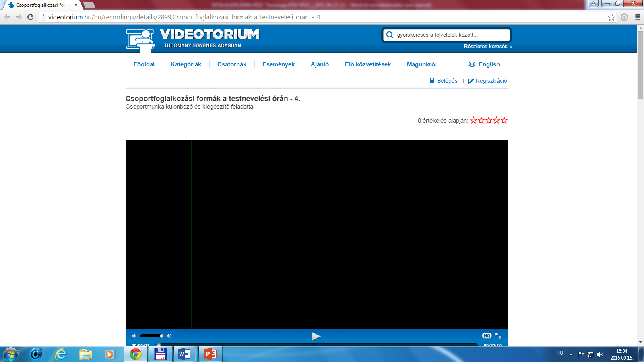
Task: Reload the page in Chrome
Action: [30, 17]
